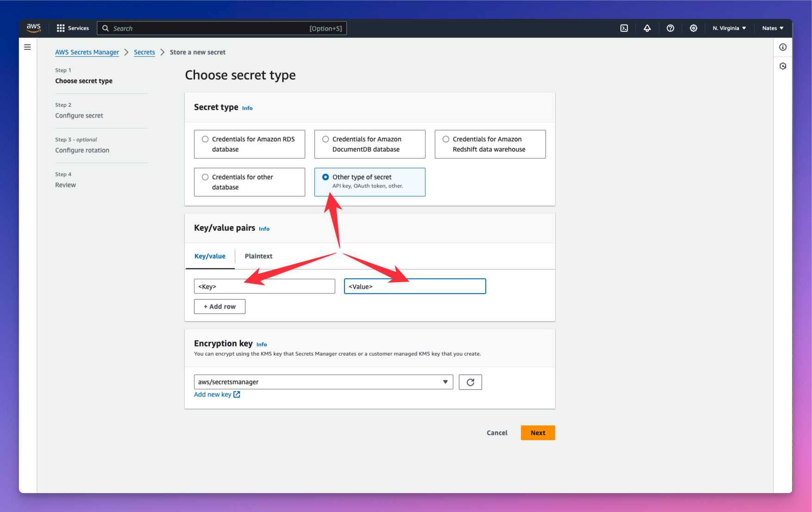Select Credentials for Amazon DocumentDB database
This screenshot has width=812, height=512.
370,144
